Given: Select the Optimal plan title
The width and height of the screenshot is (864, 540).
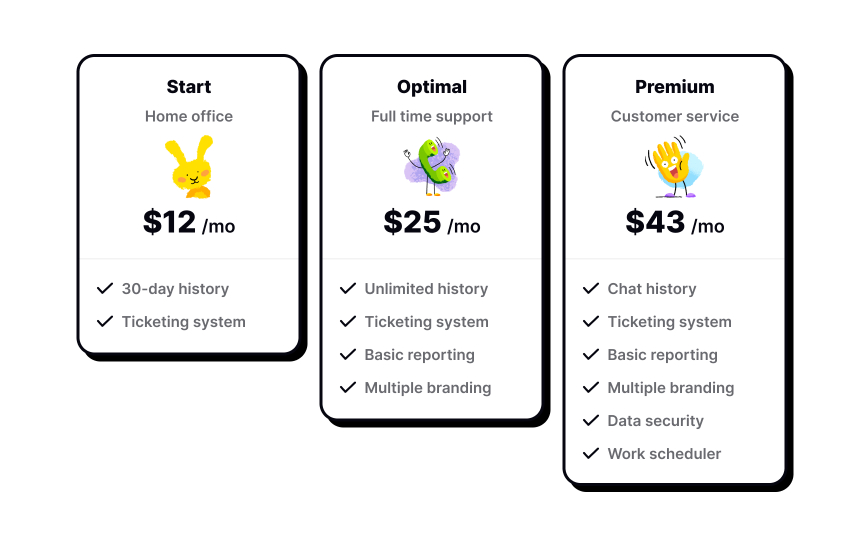Looking at the screenshot, I should point(432,87).
